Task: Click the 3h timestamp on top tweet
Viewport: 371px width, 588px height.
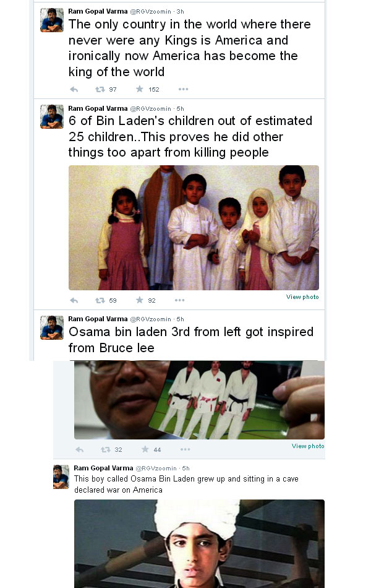Action: pos(180,11)
